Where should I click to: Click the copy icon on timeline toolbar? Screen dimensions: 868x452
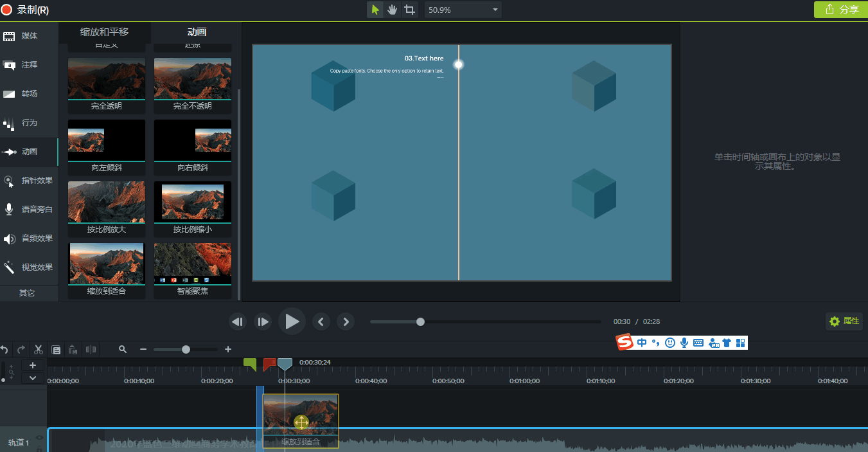(56, 350)
